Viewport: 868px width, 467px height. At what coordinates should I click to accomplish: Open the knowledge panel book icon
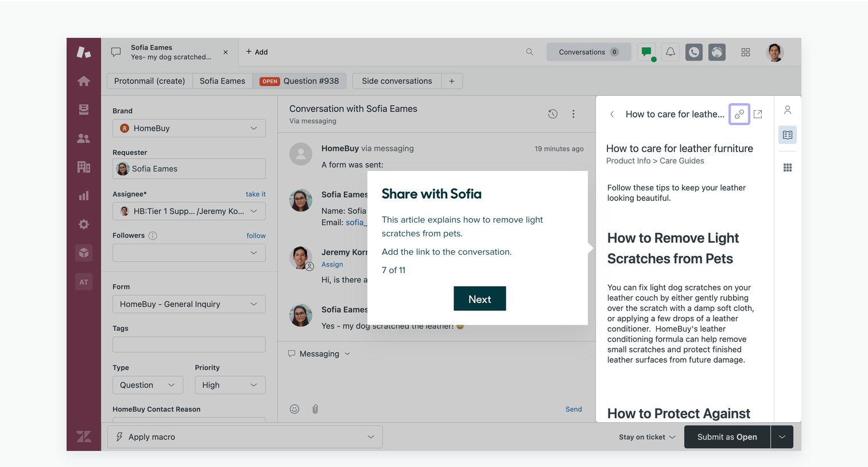(x=788, y=135)
